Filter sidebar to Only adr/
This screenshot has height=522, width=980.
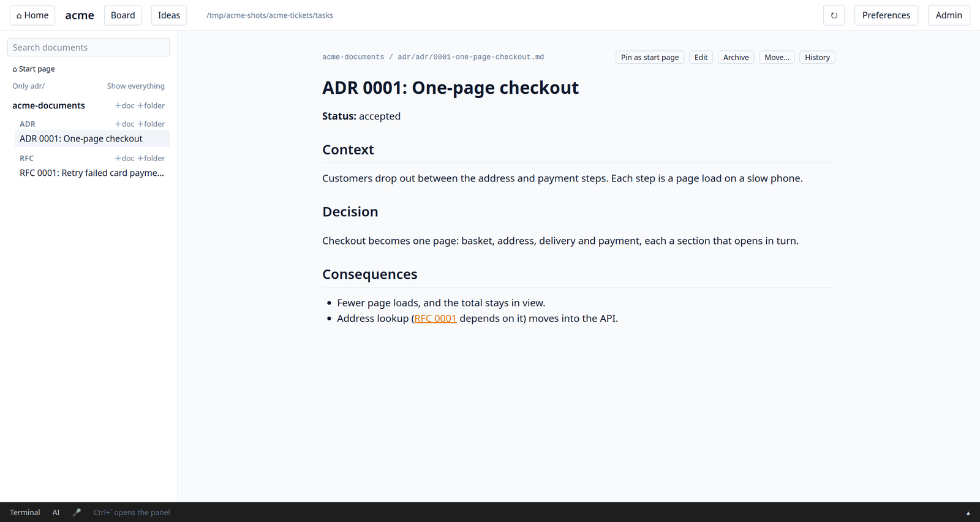pos(29,86)
